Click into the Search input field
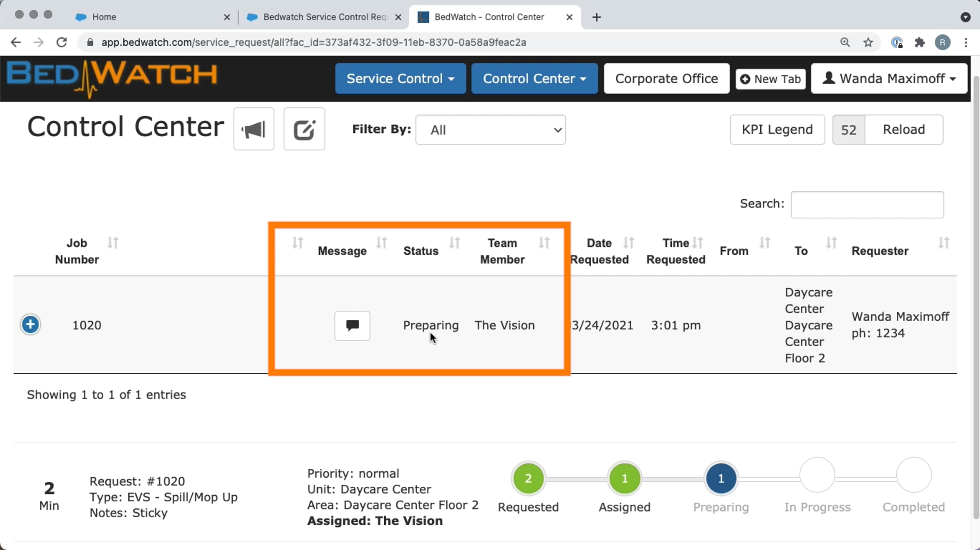 (867, 204)
